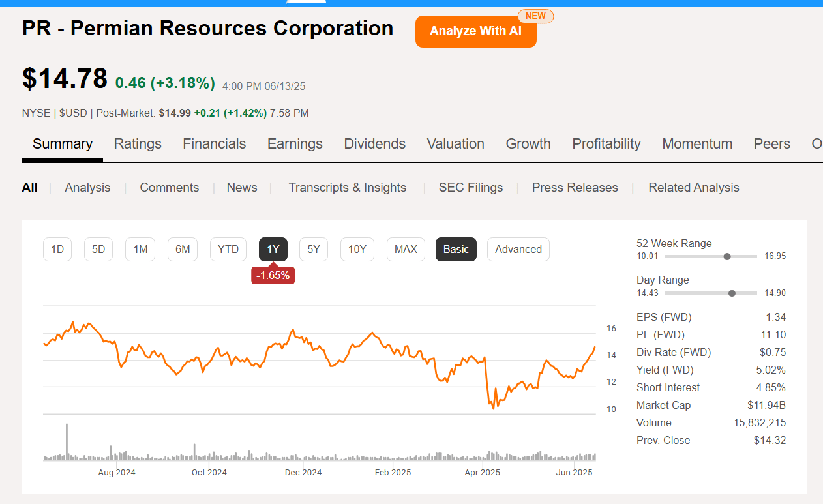Screen dimensions: 823x504
Task: Open the Financials tab
Action: [214, 143]
